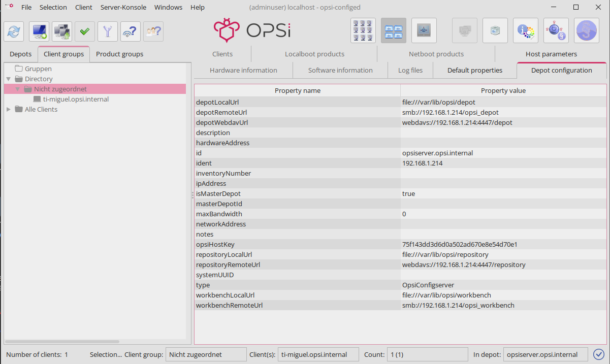The width and height of the screenshot is (610, 364).
Task: Check which clients are reachable (wifi question icon)
Action: (131, 31)
